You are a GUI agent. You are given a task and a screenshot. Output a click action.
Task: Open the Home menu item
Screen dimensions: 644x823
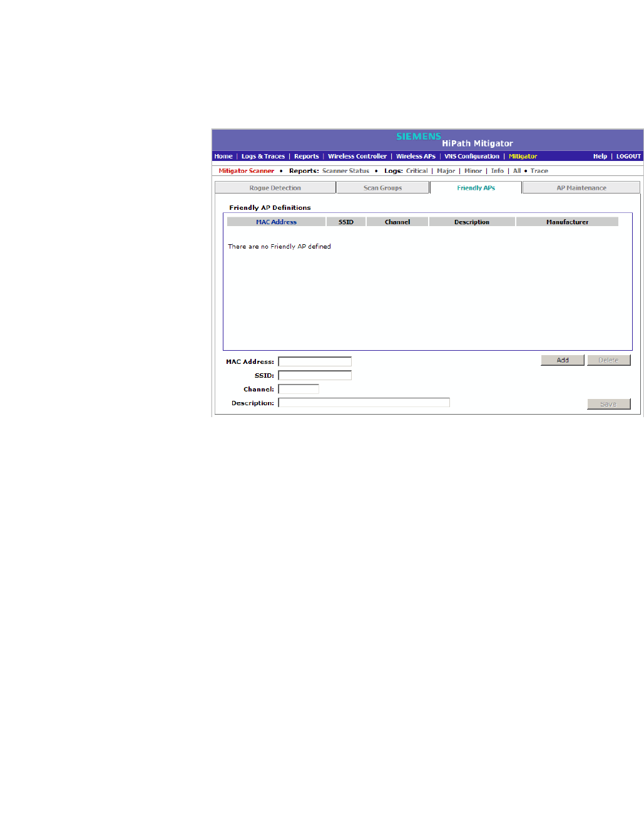click(223, 157)
